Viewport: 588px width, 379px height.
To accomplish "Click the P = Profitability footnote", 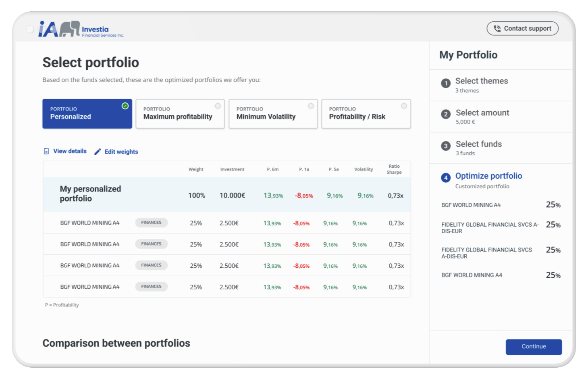I will point(62,305).
